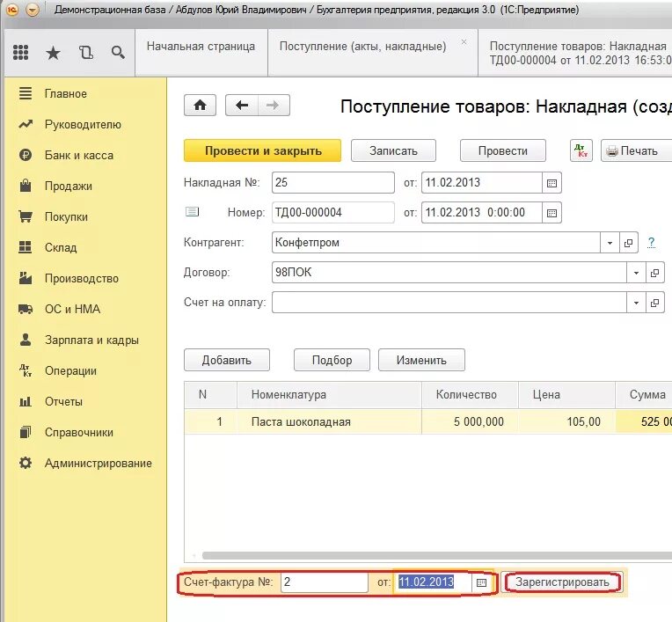The image size is (672, 622).
Task: Close Поступление (акты, накладные) tab
Action: click(x=464, y=42)
